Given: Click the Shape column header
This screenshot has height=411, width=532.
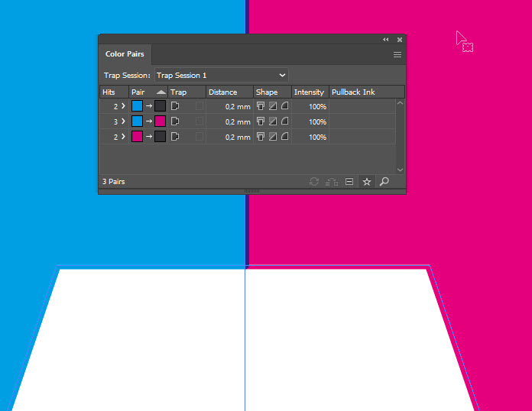Looking at the screenshot, I should click(272, 92).
